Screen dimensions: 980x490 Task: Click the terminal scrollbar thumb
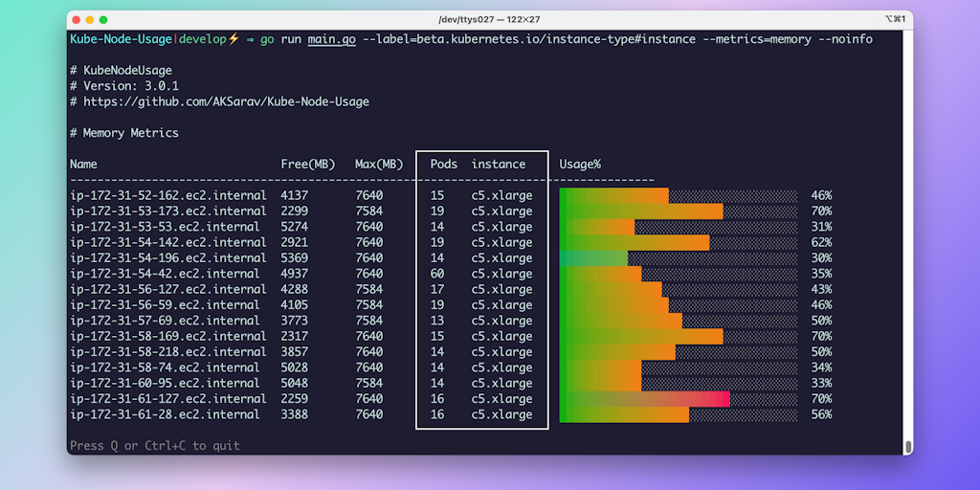coord(907,447)
